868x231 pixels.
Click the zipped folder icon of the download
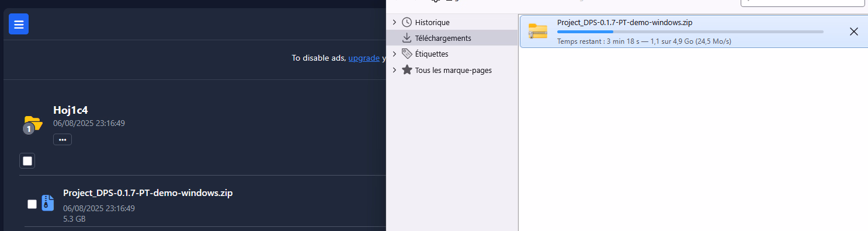[537, 31]
